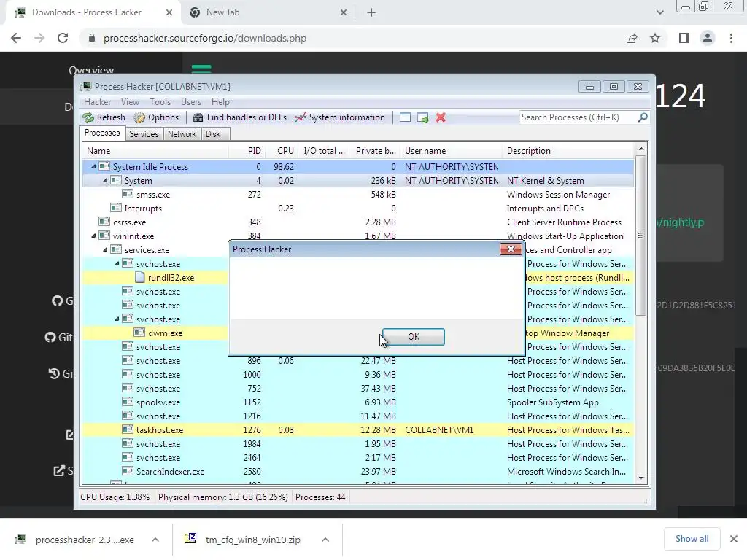This screenshot has height=560, width=747.
Task: Close the Downloads - Process Hacker tab
Action: tap(169, 12)
